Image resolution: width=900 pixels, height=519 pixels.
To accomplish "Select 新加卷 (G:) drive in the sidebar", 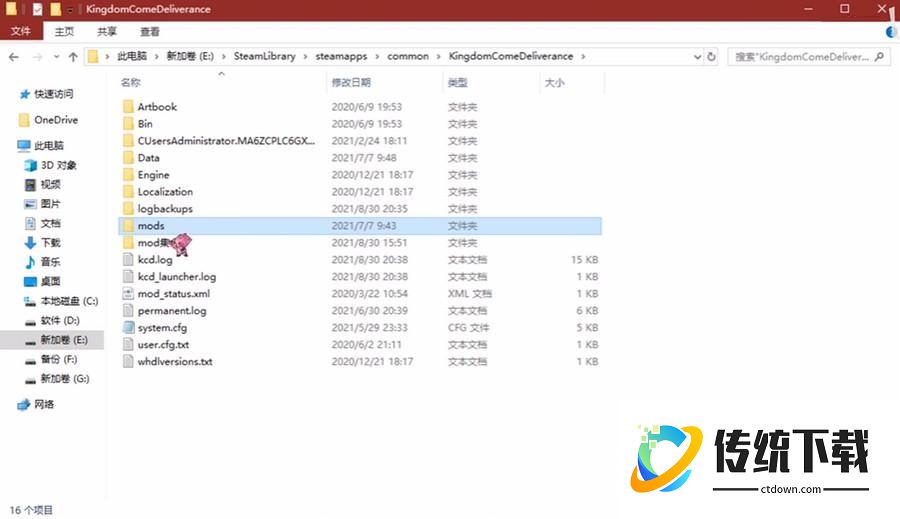I will (x=64, y=379).
